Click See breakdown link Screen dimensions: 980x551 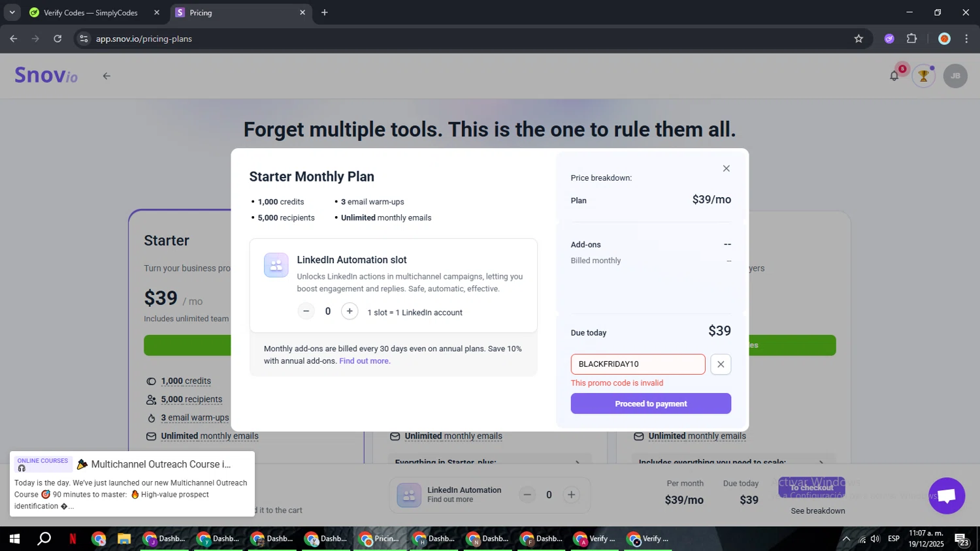[818, 511]
